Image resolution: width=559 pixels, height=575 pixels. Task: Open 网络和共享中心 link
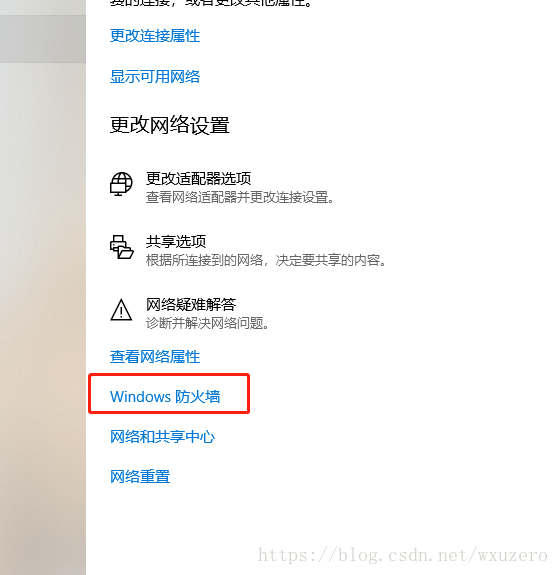(x=162, y=437)
